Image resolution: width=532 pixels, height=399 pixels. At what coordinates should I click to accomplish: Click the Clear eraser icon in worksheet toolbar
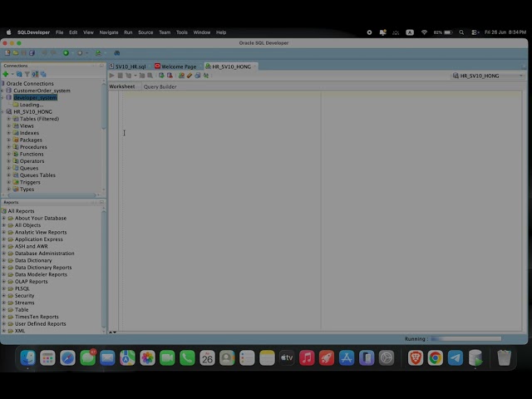190,76
